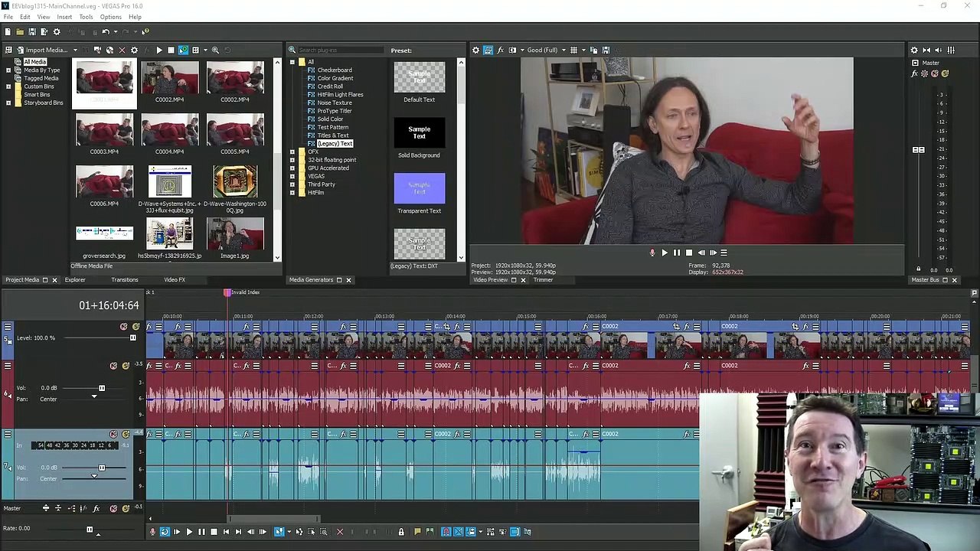
Task: Open Master Bus audio properties gear
Action: (914, 51)
